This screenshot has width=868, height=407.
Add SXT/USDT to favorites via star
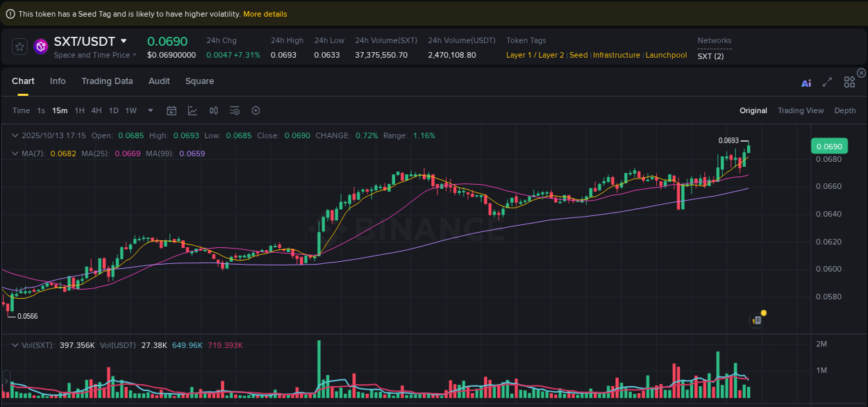pyautogui.click(x=19, y=47)
